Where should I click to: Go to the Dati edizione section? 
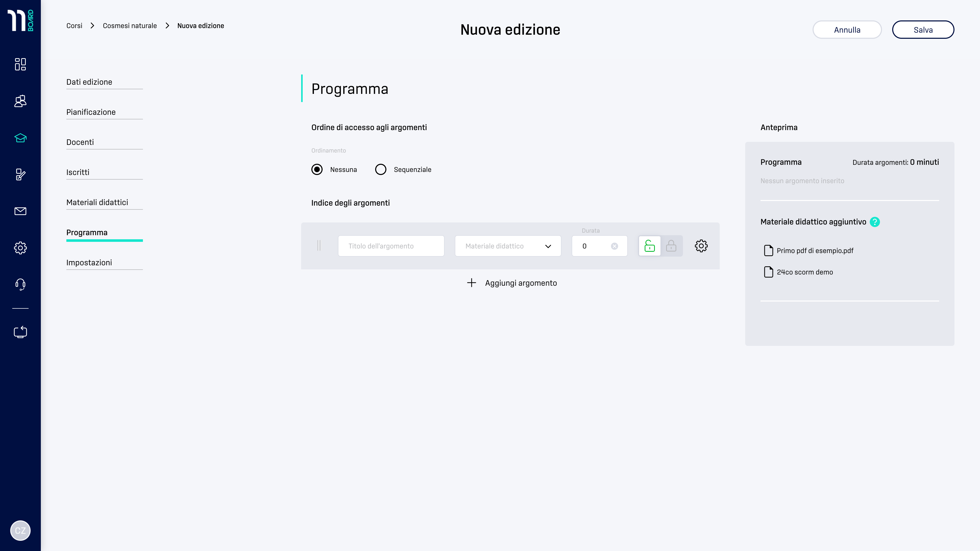[104, 82]
